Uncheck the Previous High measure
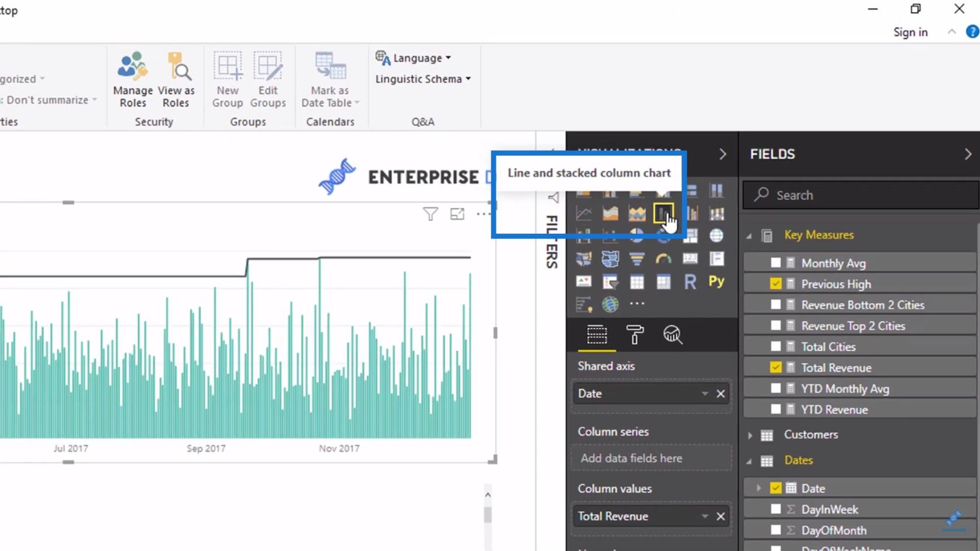Viewport: 980px width, 551px height. click(775, 284)
